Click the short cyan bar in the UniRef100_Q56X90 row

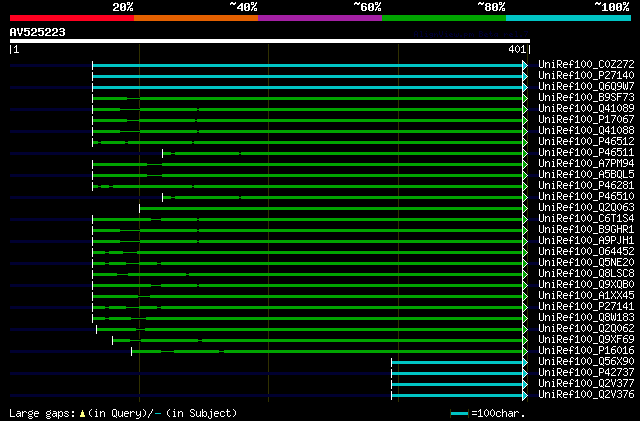pyautogui.click(x=457, y=363)
